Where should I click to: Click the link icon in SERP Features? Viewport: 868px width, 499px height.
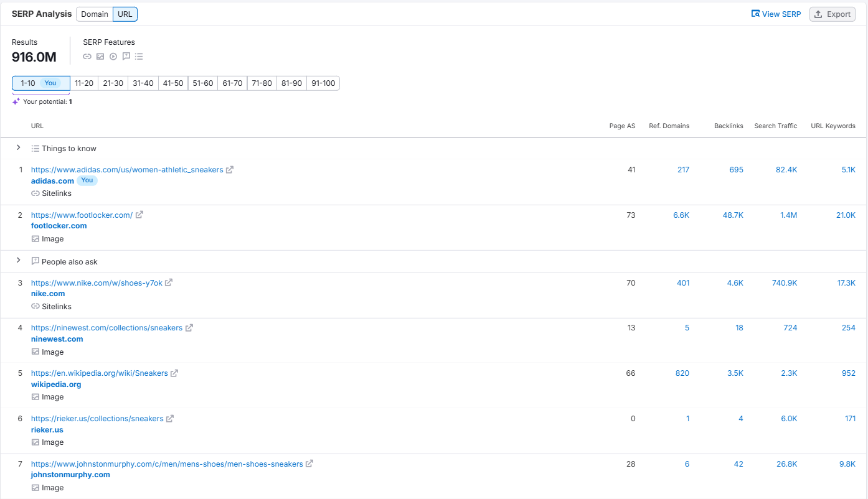coord(87,57)
